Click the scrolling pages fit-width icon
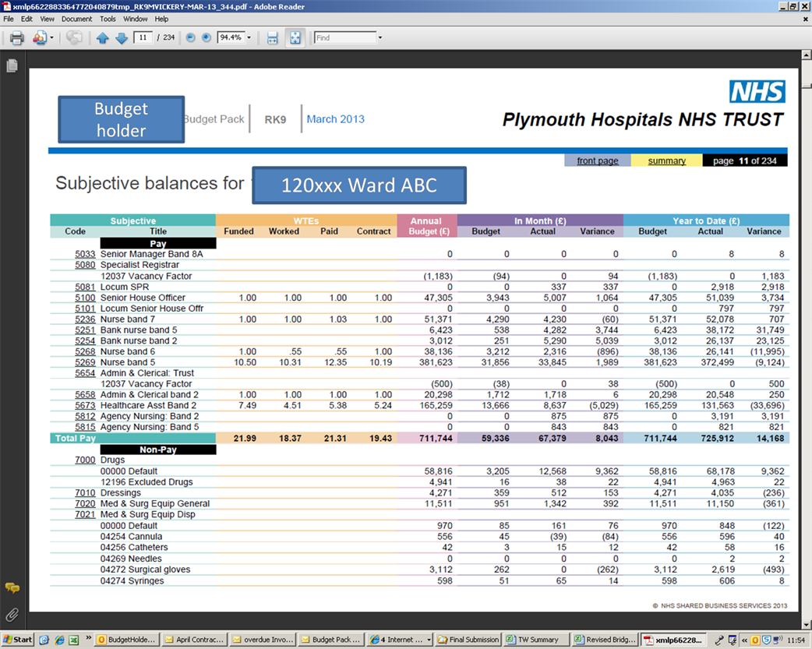Image resolution: width=812 pixels, height=649 pixels. (273, 38)
